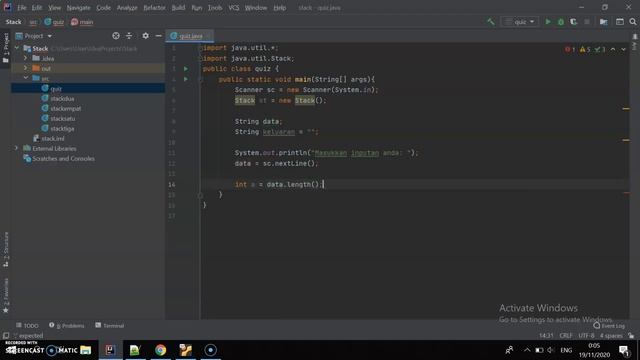The width and height of the screenshot is (640, 360).
Task: Show hidden system tray icons chevron
Action: click(x=527, y=350)
